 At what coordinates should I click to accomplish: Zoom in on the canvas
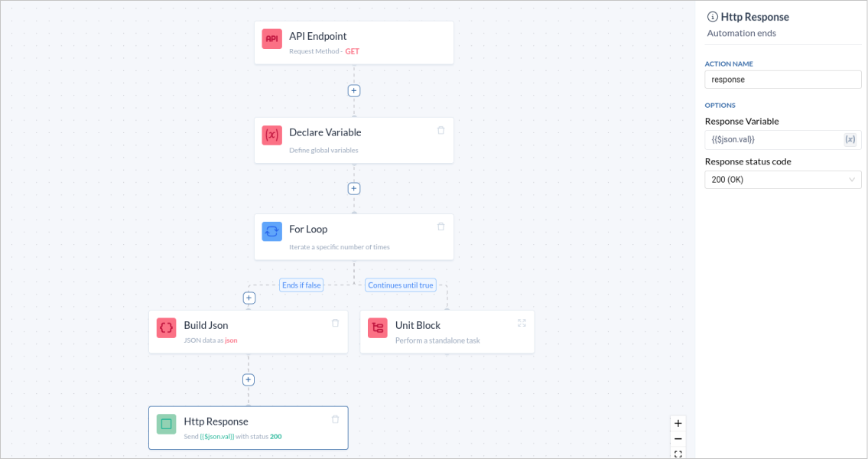[678, 423]
